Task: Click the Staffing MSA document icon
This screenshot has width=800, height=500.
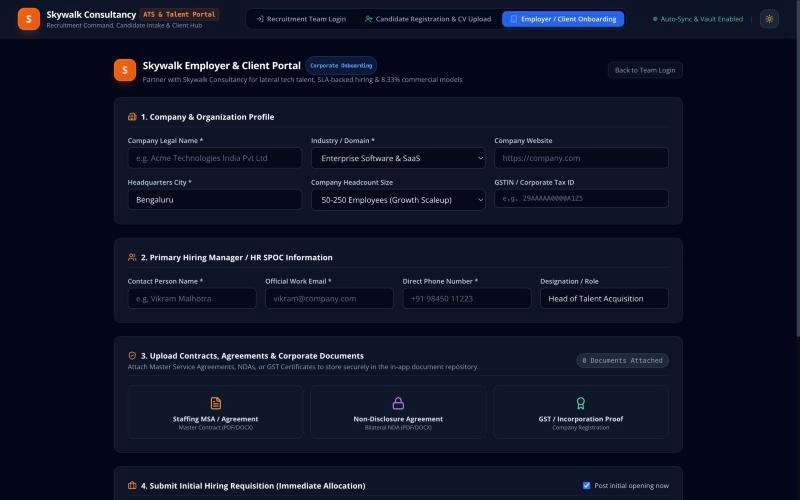Action: 215,403
